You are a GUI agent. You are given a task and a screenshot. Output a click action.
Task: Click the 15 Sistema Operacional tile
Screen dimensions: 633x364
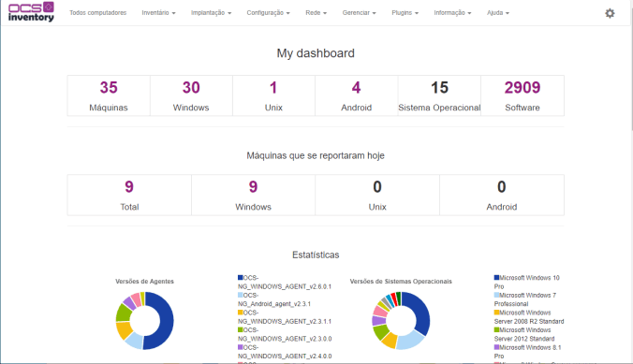[x=439, y=95]
